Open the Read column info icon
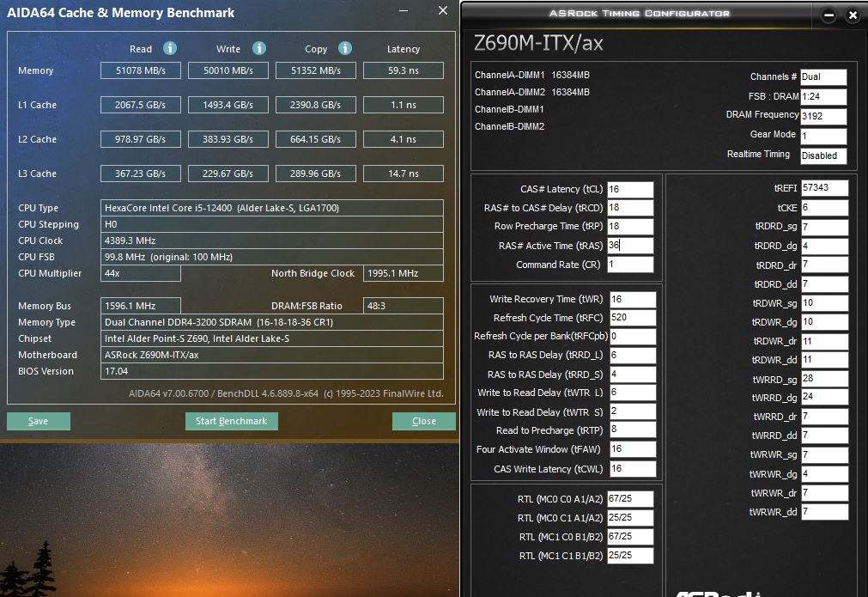 tap(170, 48)
